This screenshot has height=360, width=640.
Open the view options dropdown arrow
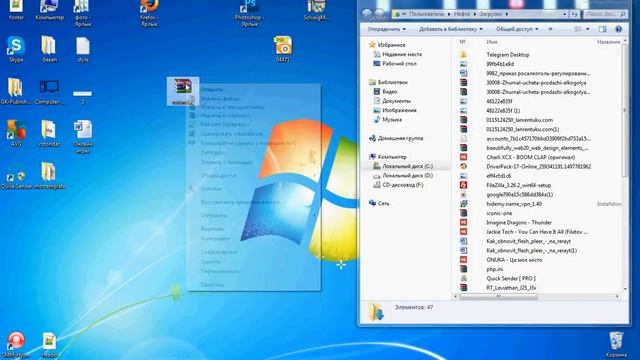tap(588, 29)
